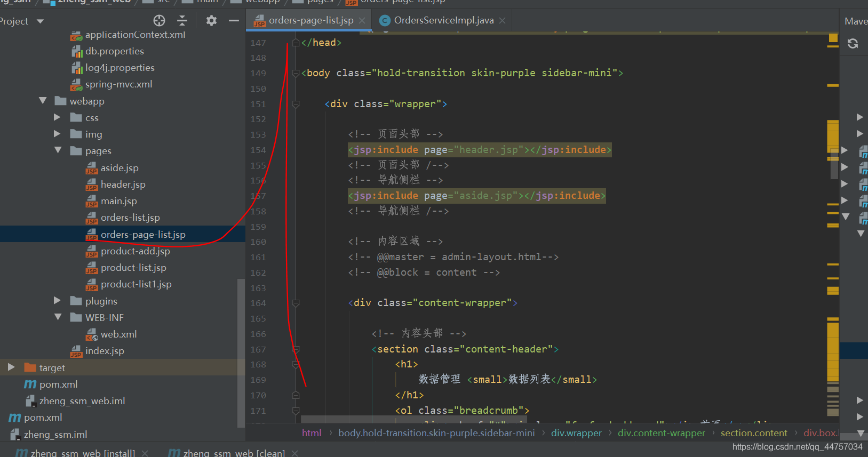Collapse the WEB-INF folder
The image size is (868, 457).
click(58, 317)
